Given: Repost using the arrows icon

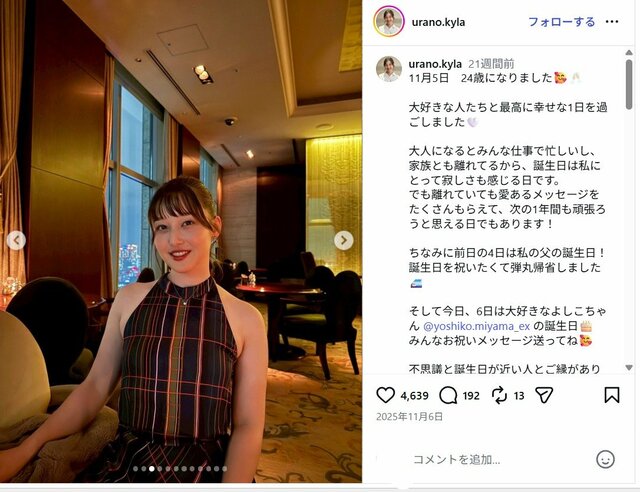Looking at the screenshot, I should 499,395.
